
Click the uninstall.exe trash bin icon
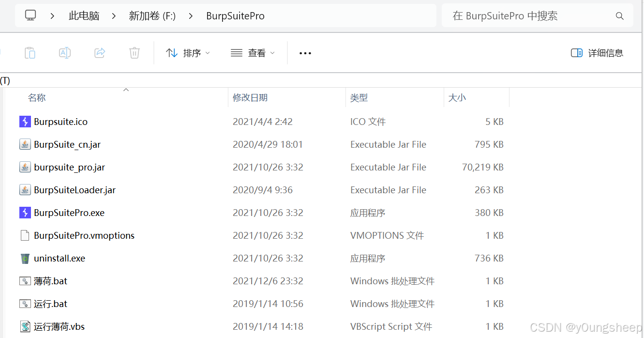click(25, 258)
